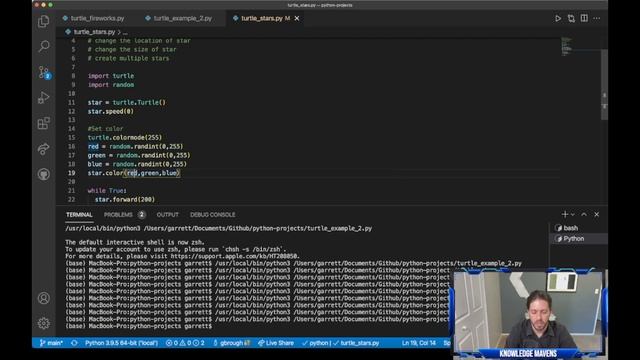Image resolution: width=640 pixels, height=360 pixels.
Task: Split the editor to the right
Action: tap(584, 18)
